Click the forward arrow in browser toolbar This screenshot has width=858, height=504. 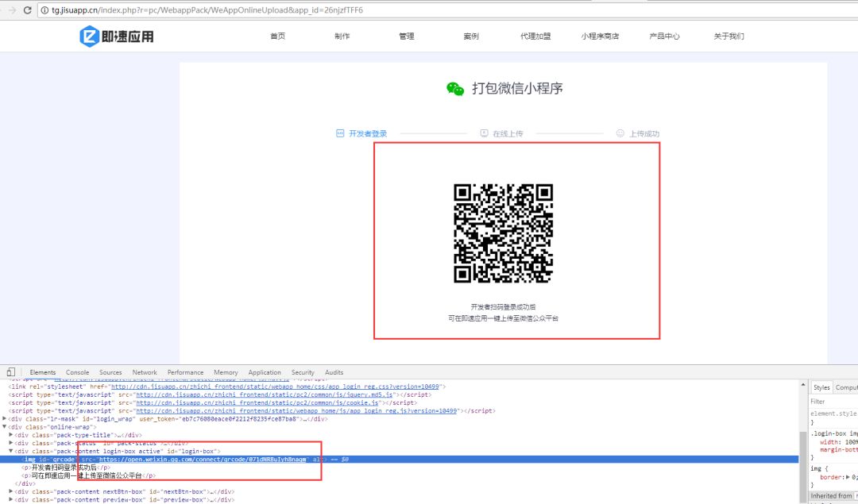tap(11, 10)
